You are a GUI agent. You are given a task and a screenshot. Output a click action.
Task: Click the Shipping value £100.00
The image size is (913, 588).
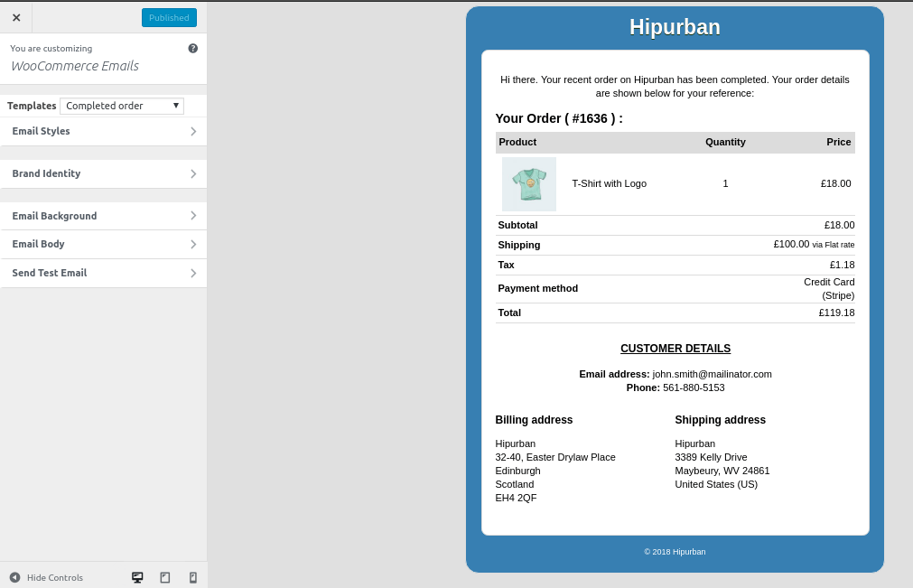pos(791,245)
